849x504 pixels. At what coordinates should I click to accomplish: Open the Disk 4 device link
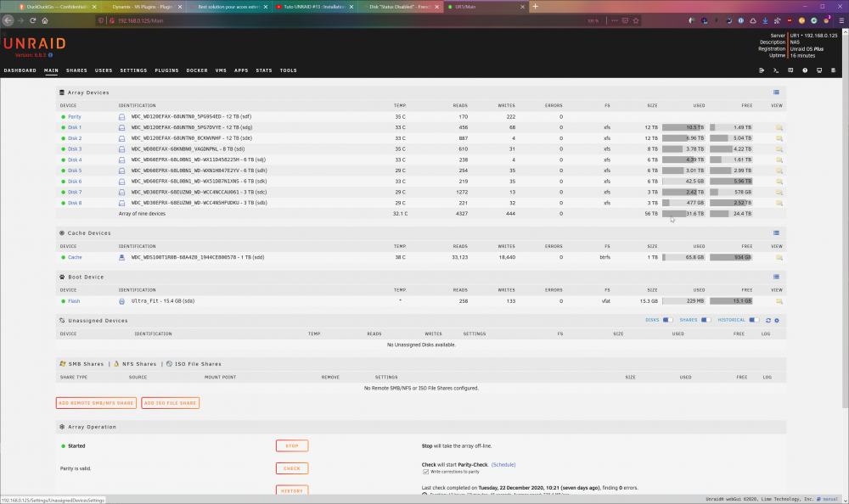[75, 160]
